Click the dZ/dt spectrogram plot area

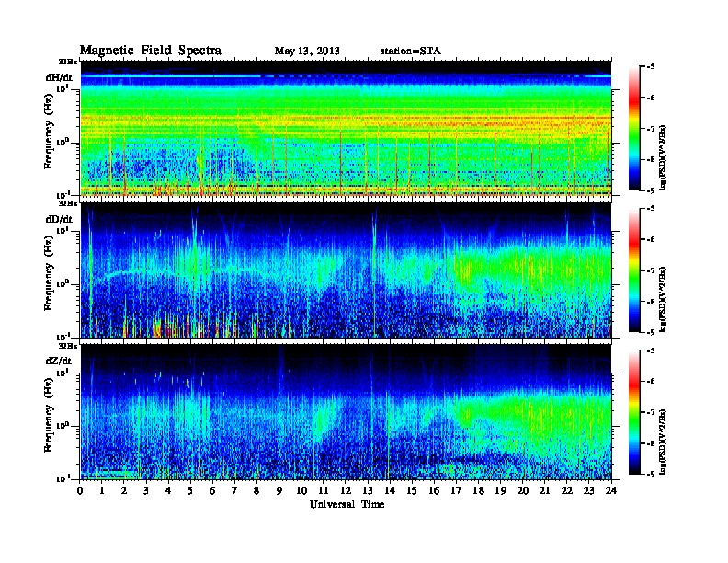(346, 412)
